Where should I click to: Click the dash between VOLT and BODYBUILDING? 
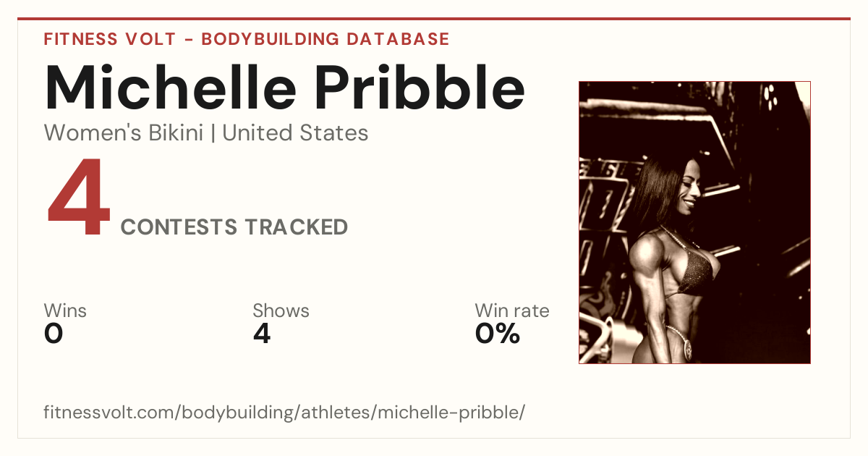click(189, 40)
